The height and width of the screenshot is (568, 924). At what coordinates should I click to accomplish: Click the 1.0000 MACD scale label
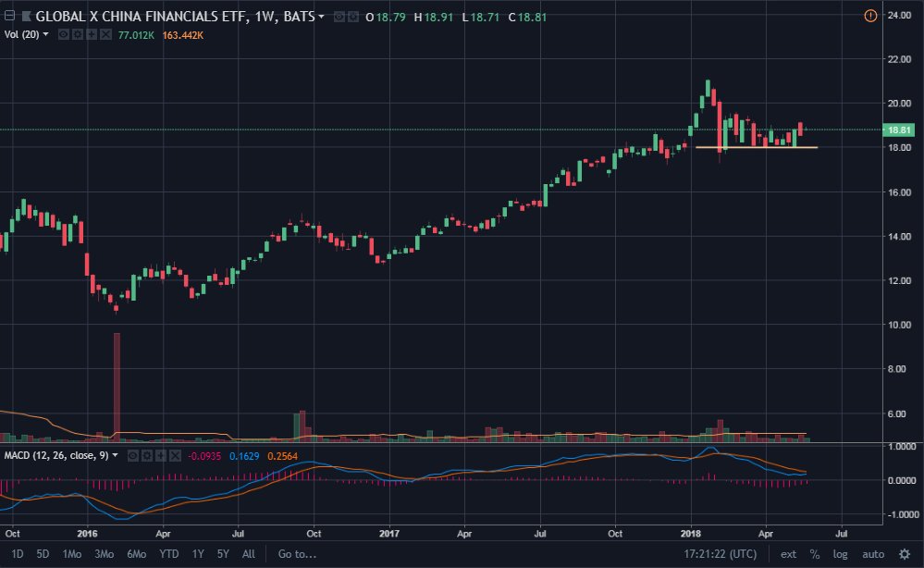point(902,447)
